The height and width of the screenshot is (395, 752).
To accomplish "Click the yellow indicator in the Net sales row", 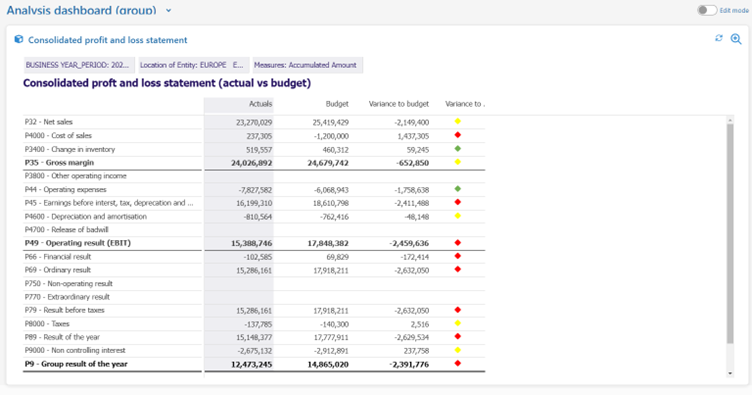I will click(458, 121).
